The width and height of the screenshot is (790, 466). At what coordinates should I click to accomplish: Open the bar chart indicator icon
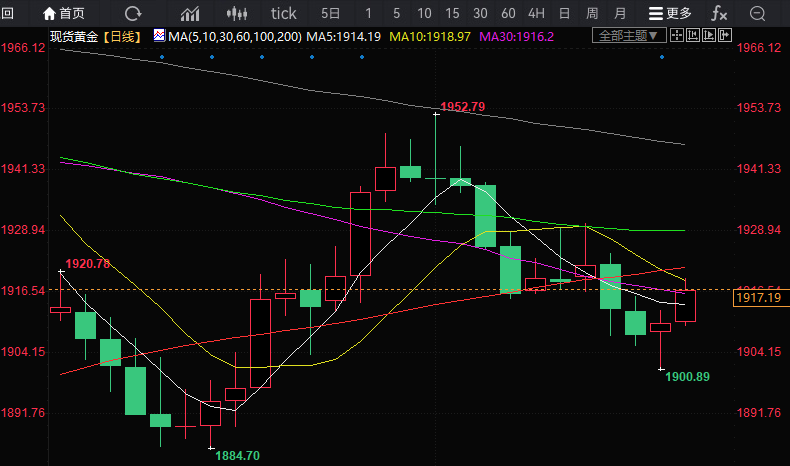(190, 13)
